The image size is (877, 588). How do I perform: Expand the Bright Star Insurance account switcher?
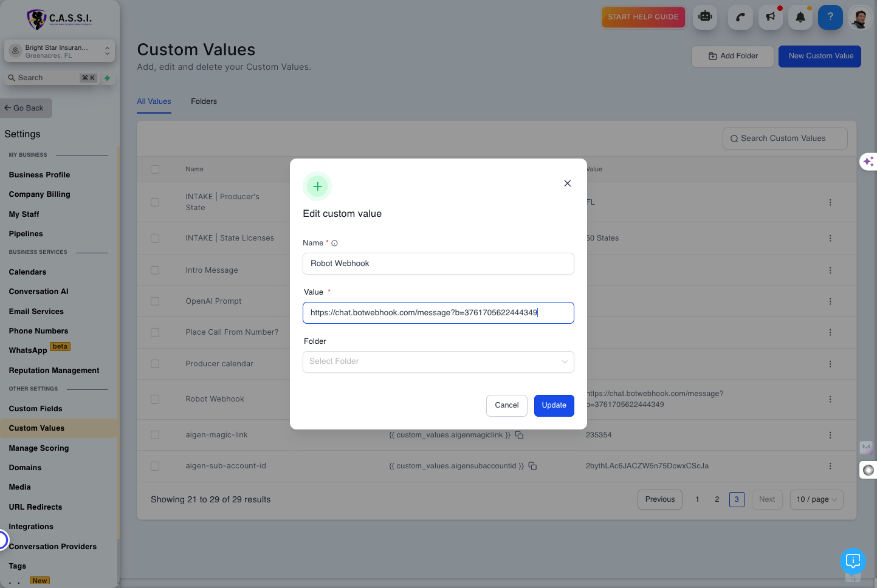click(x=60, y=51)
